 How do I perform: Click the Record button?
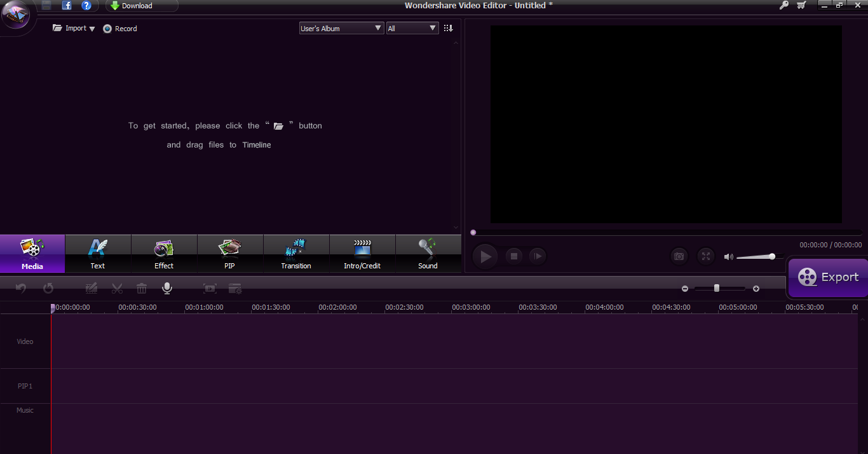[x=120, y=29]
